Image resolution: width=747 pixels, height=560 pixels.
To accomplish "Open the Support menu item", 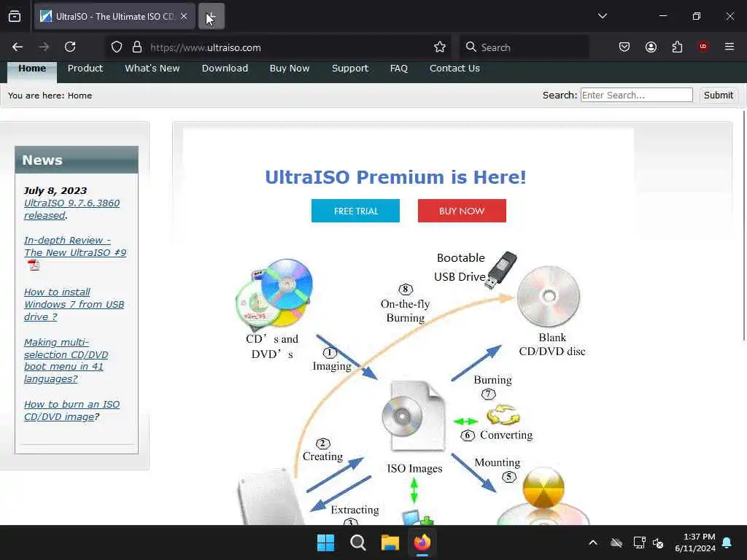I will click(350, 69).
